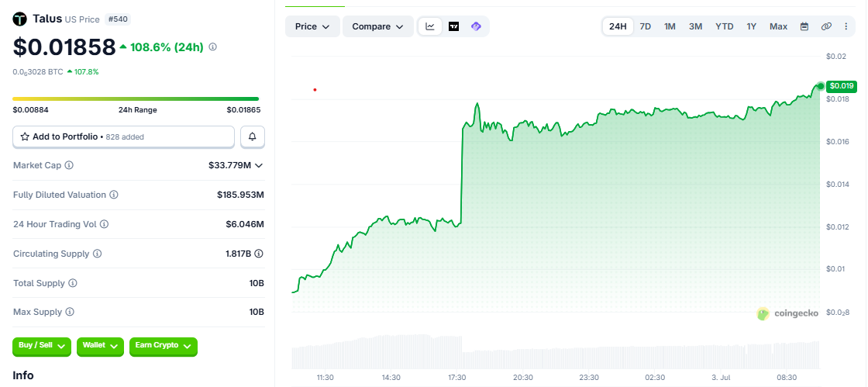Click info icon beside 1.817B value

point(259,254)
